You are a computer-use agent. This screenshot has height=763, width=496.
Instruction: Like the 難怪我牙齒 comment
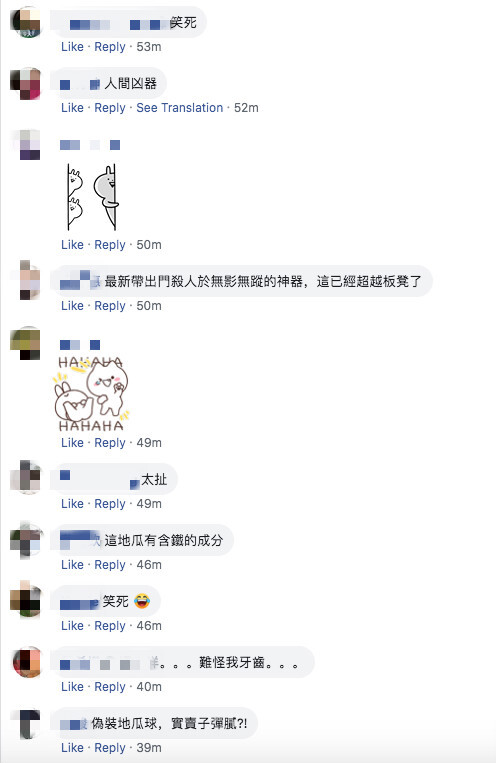(x=72, y=687)
